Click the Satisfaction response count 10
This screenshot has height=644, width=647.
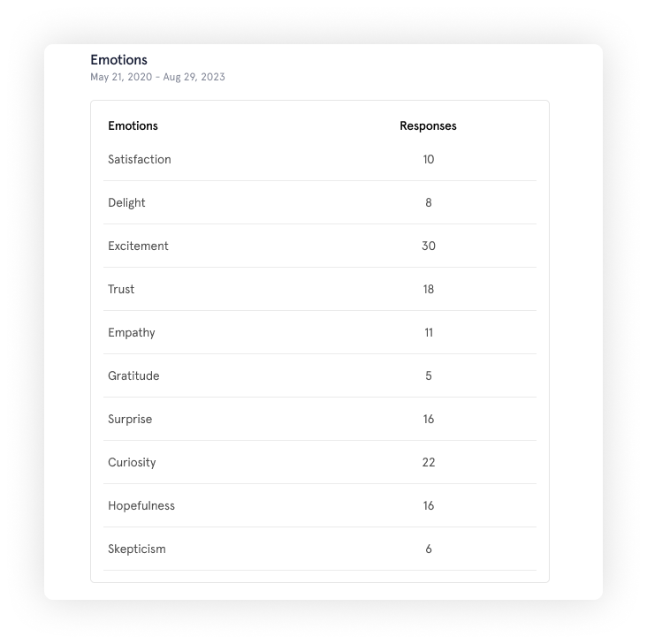429,160
